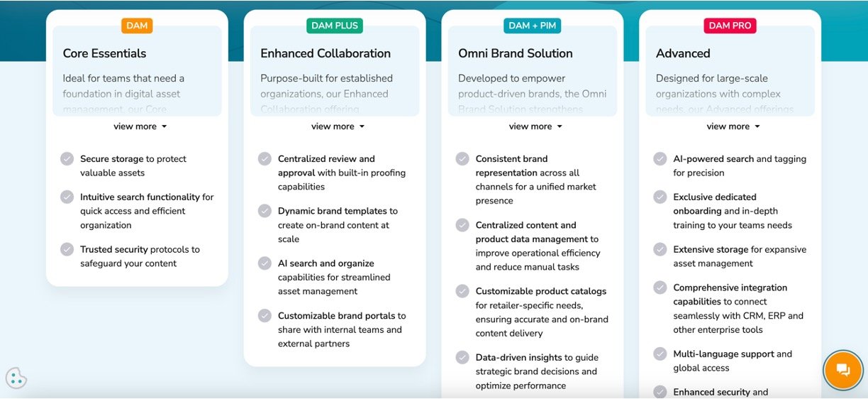The image size is (868, 399).
Task: Click checkmark next to Extensive storage
Action: [660, 249]
